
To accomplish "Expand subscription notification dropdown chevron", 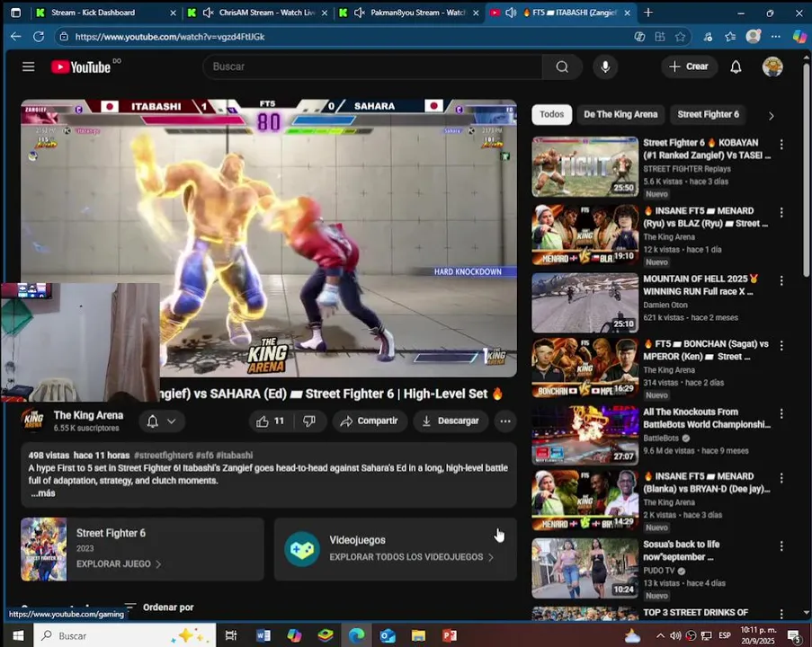I will [172, 421].
